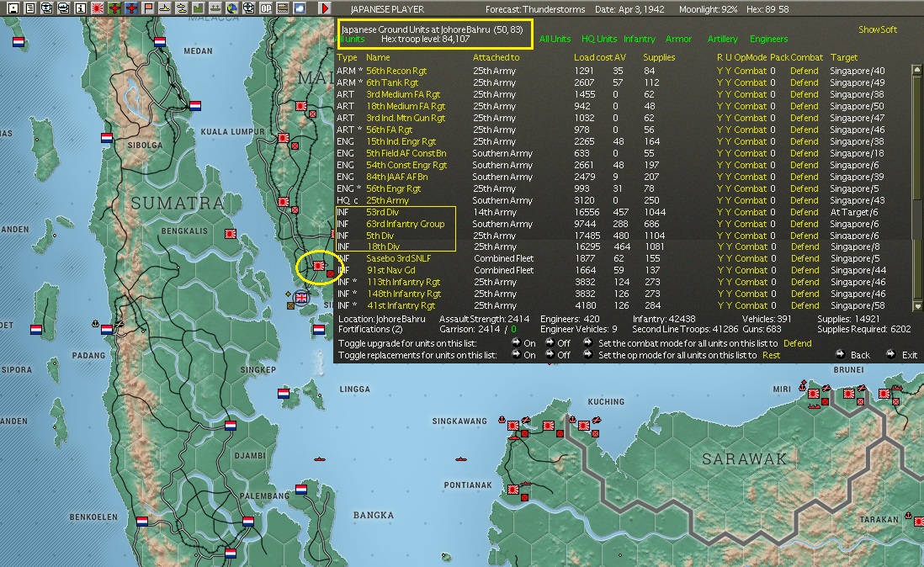This screenshot has width=924, height=567.
Task: Select the Dutch flag base at Medan
Action: [x=160, y=42]
